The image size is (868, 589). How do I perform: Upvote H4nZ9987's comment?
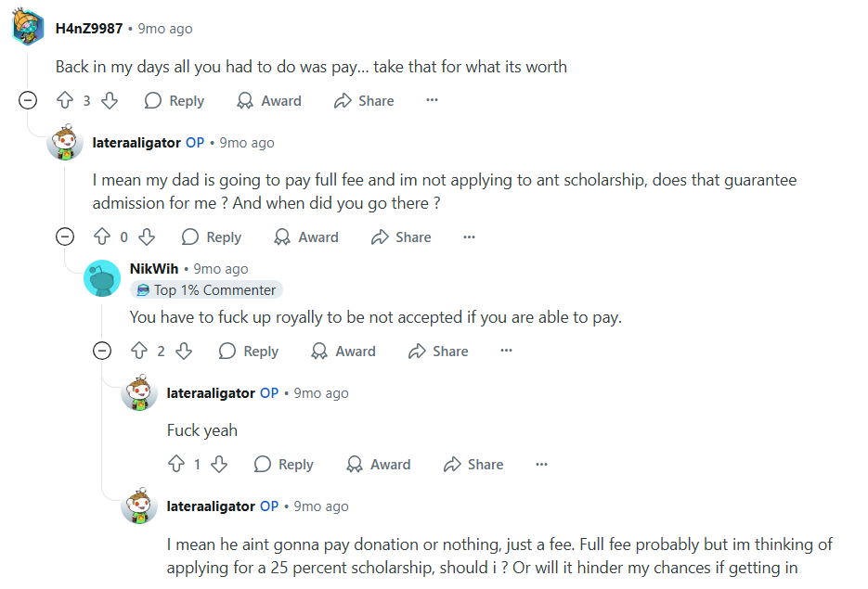65,101
